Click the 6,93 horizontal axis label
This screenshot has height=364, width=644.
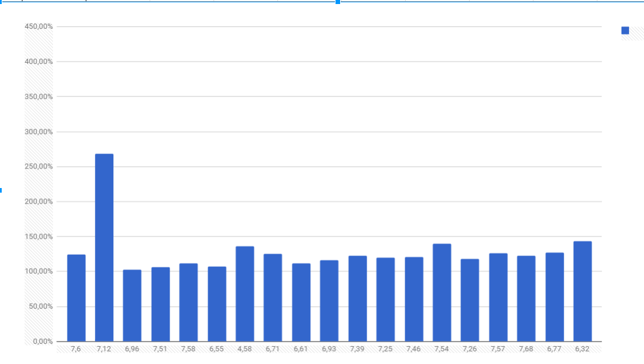[x=329, y=349]
